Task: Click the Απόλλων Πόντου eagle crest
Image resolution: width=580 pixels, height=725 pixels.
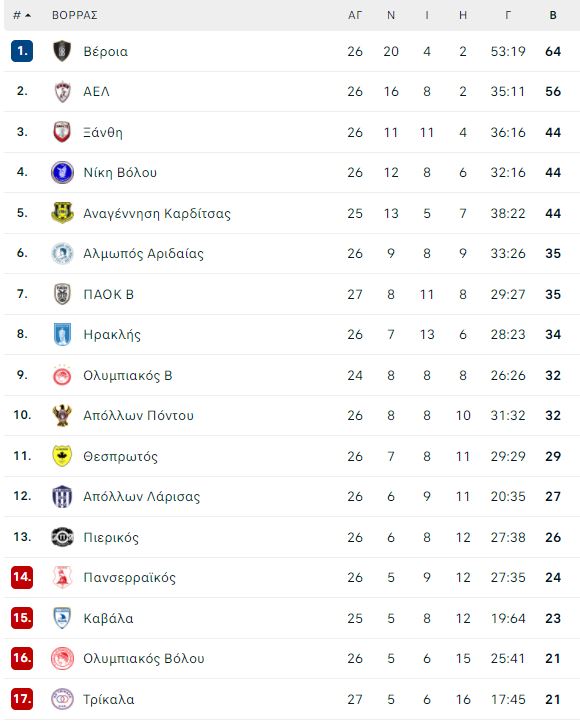Action: coord(62,415)
